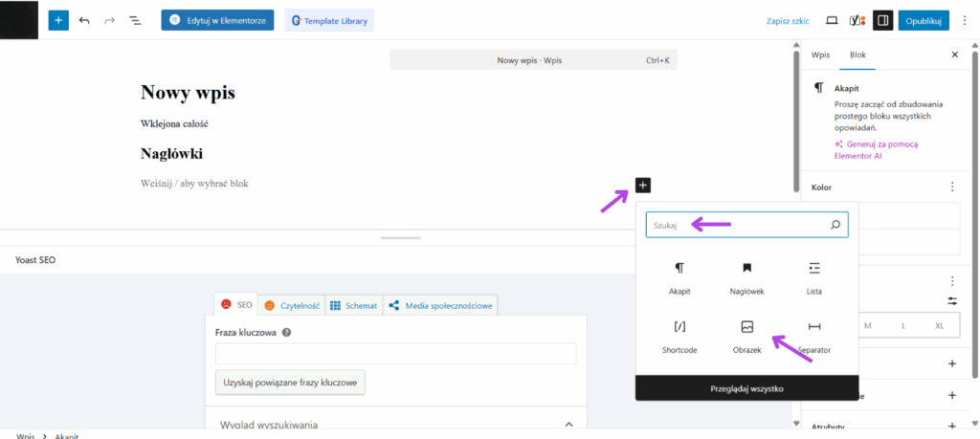Click the Opublikuj button
Viewport: 980px width, 439px height.
pos(923,20)
